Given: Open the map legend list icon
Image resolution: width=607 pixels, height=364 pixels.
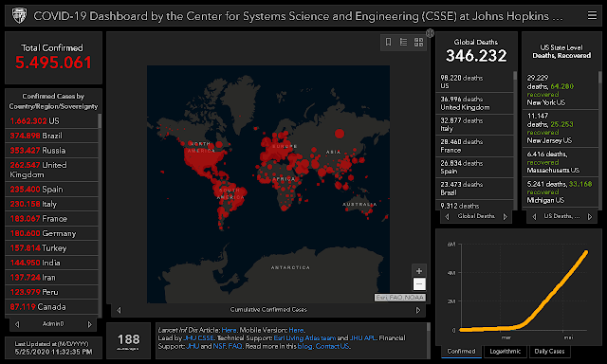Looking at the screenshot, I should point(403,42).
